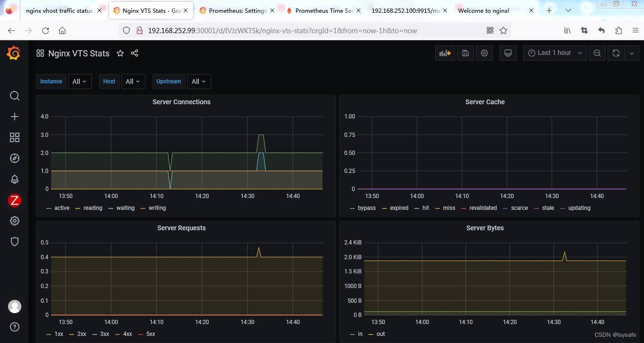Open the refresh interval dropdown arrow
644x343 pixels.
coord(632,53)
